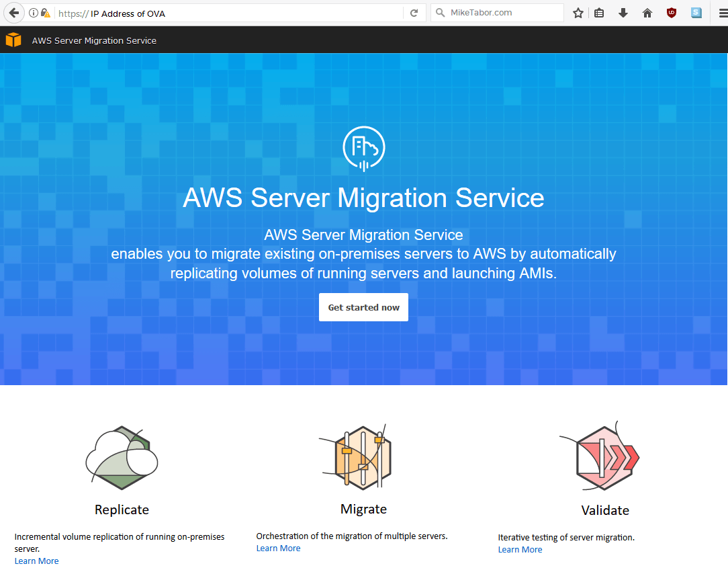Go to the browser home page icon
Image resolution: width=728 pixels, height=570 pixels.
[647, 13]
